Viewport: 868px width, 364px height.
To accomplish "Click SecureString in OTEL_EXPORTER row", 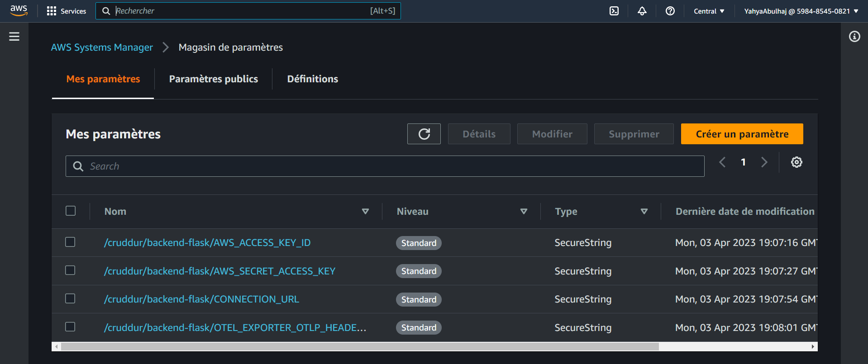I will [x=583, y=328].
